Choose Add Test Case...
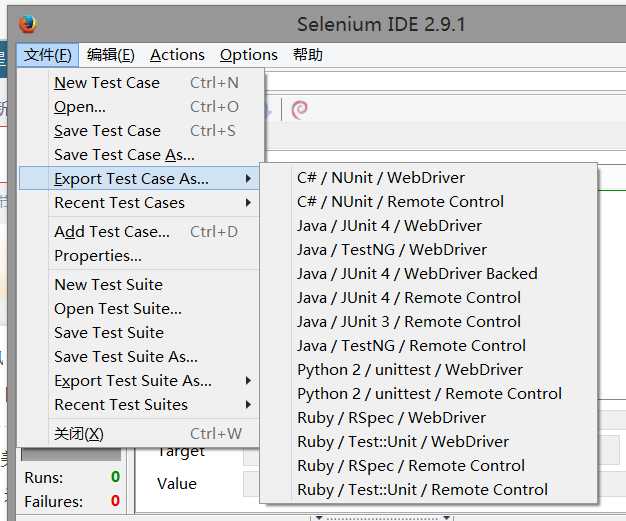The height and width of the screenshot is (521, 626). point(141,232)
